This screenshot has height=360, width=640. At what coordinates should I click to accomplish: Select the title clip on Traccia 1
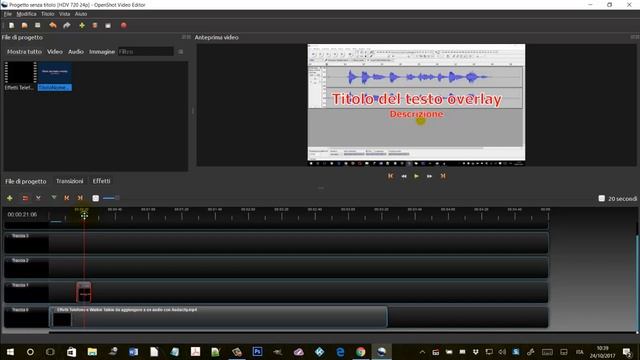pos(84,292)
